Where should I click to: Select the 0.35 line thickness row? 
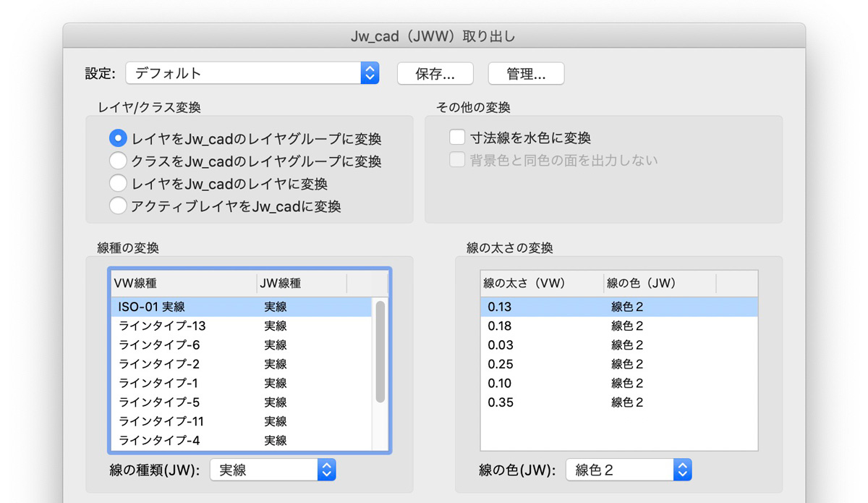click(x=619, y=402)
